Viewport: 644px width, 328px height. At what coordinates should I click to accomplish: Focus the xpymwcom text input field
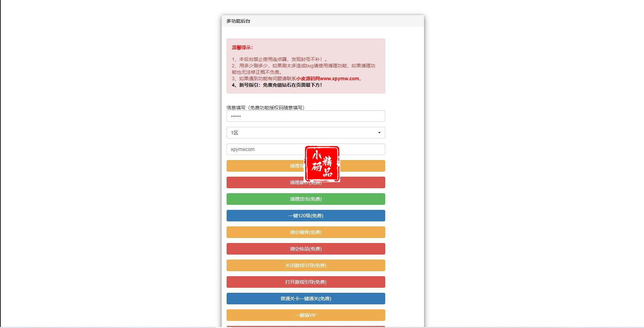point(306,149)
